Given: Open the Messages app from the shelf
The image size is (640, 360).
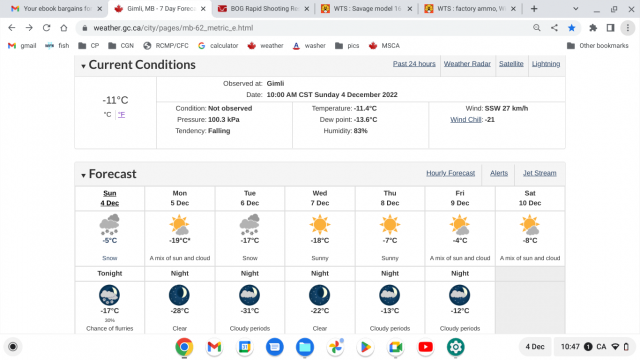Looking at the screenshot, I should click(x=275, y=347).
